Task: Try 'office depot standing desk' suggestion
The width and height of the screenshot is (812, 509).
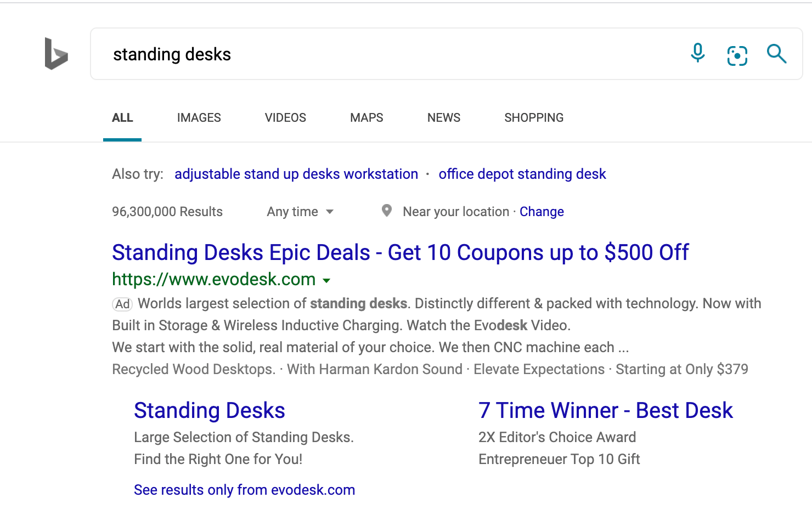Action: (x=522, y=174)
